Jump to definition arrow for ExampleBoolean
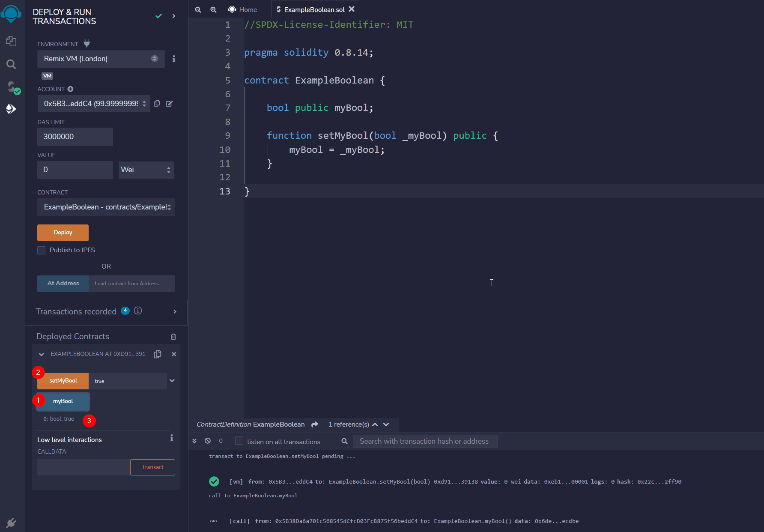764x532 pixels. pos(315,424)
